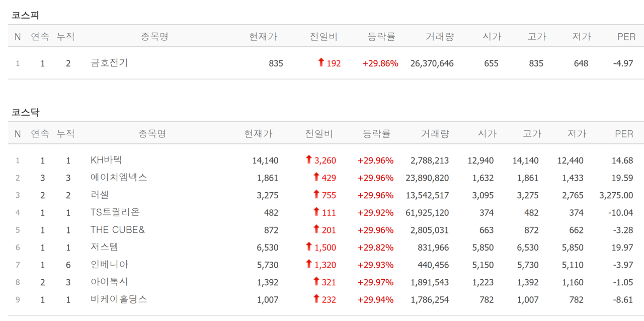Click the red up arrow beside 232
Image resolution: width=644 pixels, height=321 pixels.
[x=316, y=298]
